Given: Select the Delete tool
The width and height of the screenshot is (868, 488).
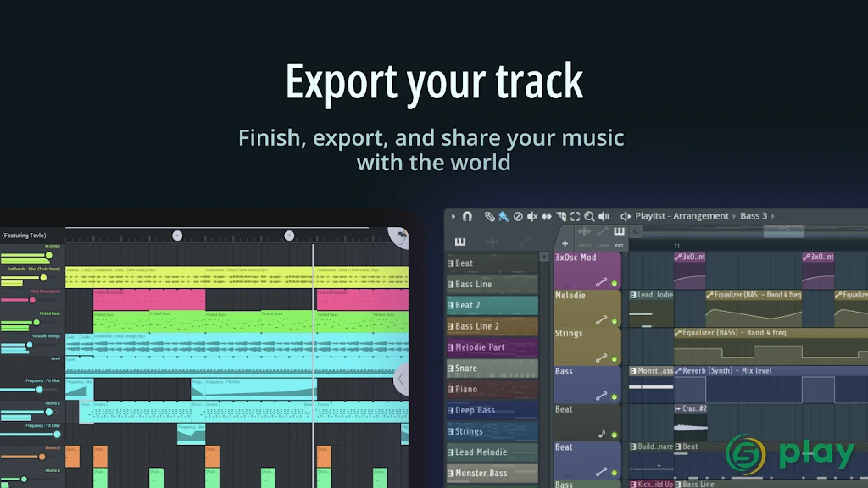Looking at the screenshot, I should [518, 216].
